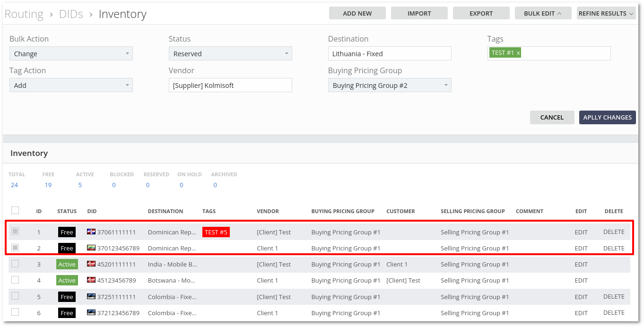The width and height of the screenshot is (644, 327).
Task: Expand the Buying Pricing Group dropdown
Action: (390, 86)
